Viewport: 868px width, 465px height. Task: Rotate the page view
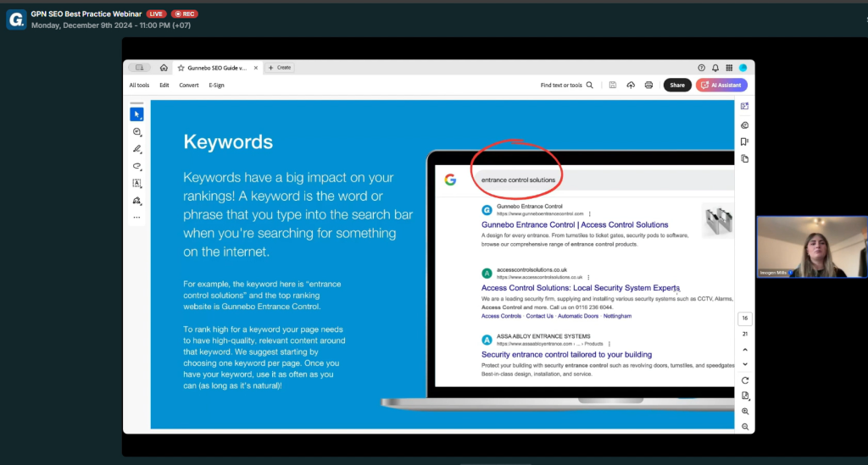[745, 380]
